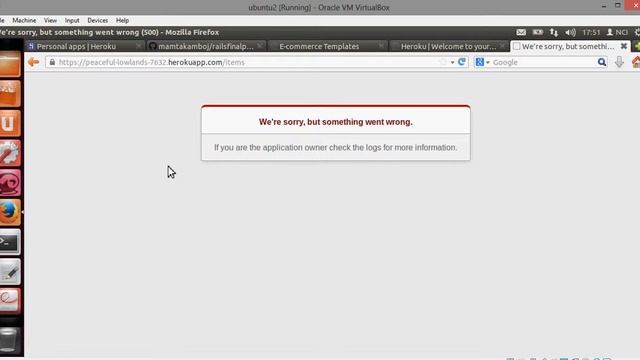
Task: Go back with the orange arrow button
Action: [x=33, y=62]
